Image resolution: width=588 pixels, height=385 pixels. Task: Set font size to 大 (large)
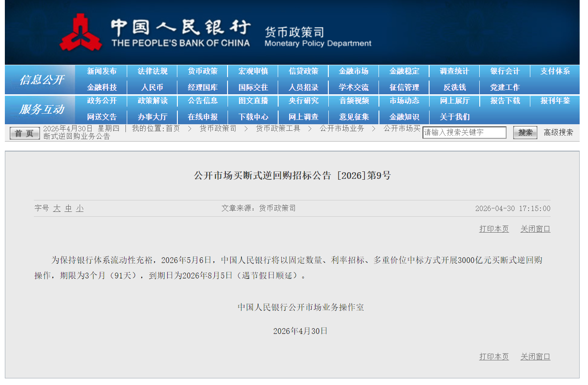click(57, 208)
